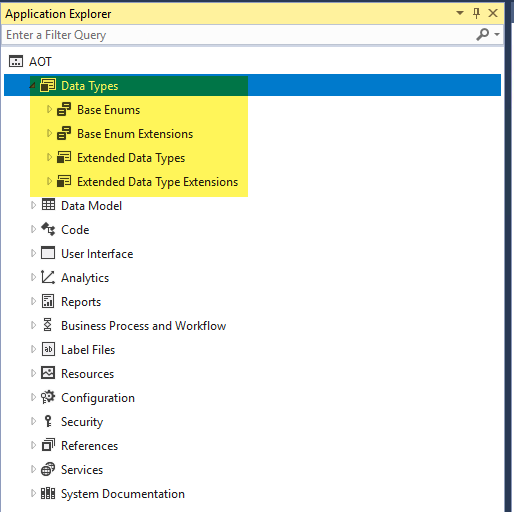Open the window position dropdown arrow
The image size is (514, 512).
point(460,13)
